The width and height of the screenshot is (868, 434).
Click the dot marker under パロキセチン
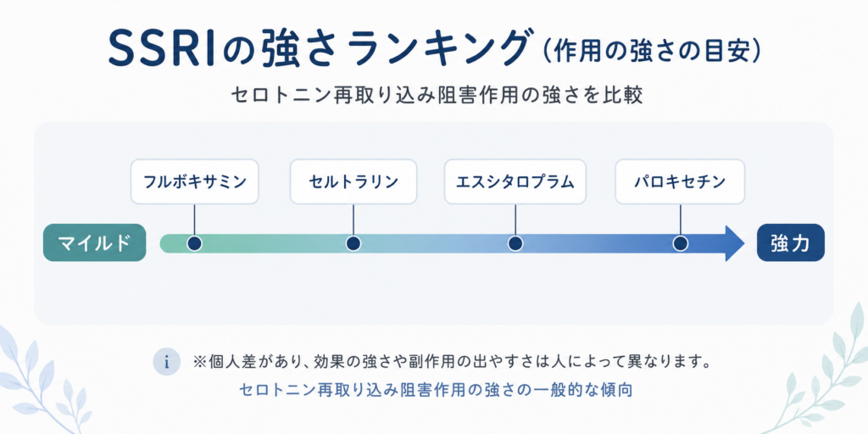pos(681,243)
